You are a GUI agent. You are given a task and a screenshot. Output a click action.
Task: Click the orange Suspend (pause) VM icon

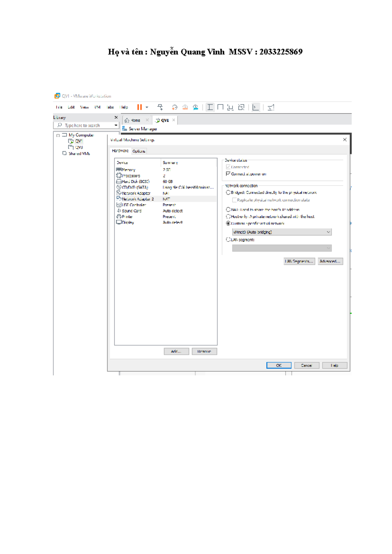139,107
